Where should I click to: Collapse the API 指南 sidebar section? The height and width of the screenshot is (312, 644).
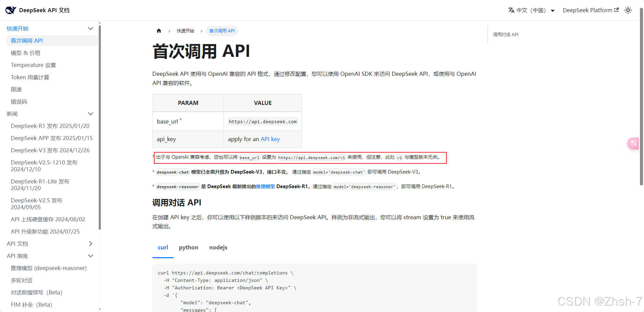(91, 256)
